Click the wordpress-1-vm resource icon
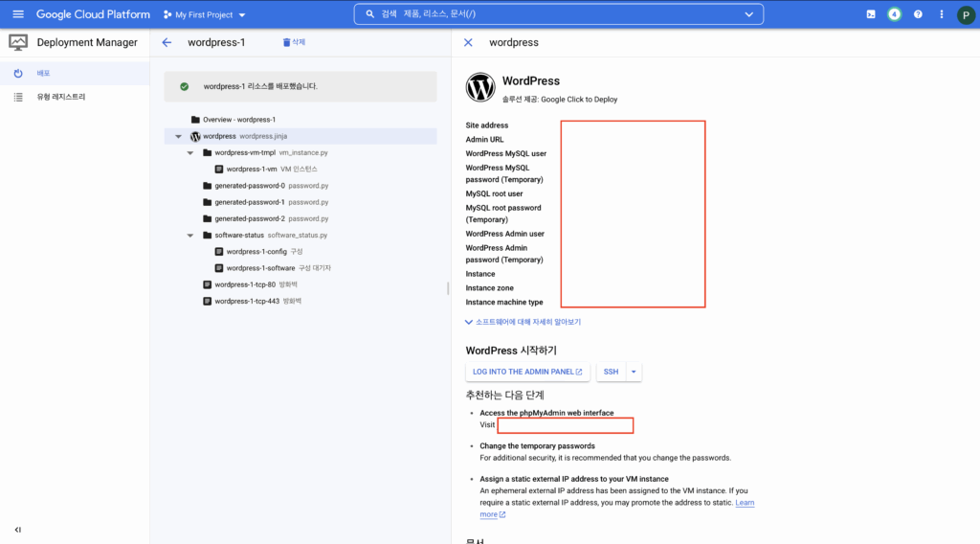Image resolution: width=980 pixels, height=544 pixels. tap(219, 169)
